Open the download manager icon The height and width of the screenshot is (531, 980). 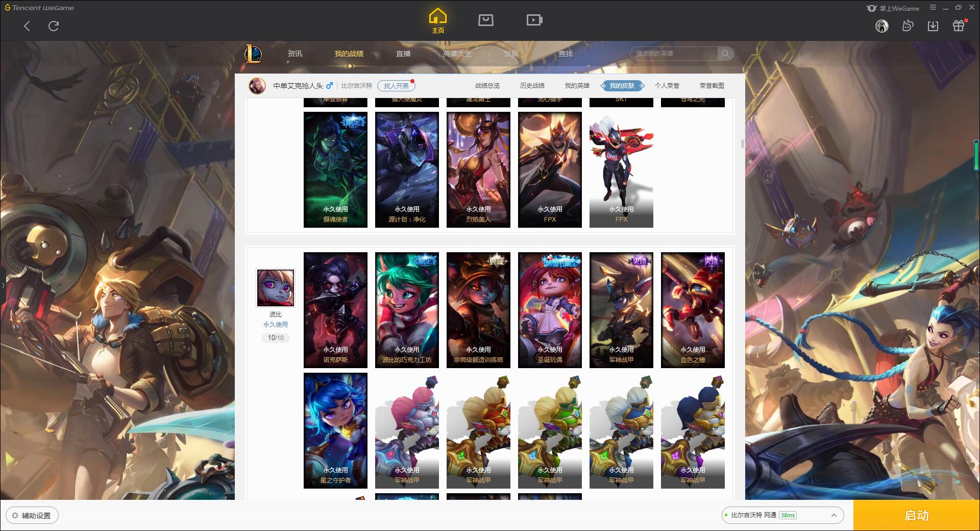click(x=933, y=26)
